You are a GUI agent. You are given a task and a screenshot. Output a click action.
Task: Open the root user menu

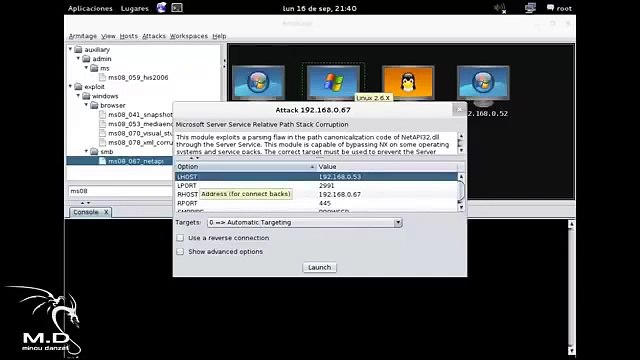coord(560,8)
